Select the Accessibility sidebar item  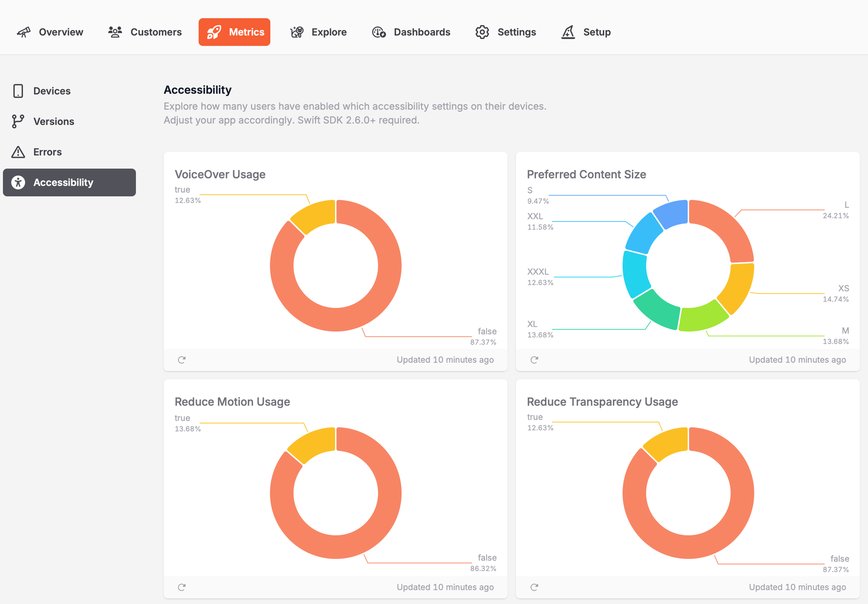pos(63,182)
